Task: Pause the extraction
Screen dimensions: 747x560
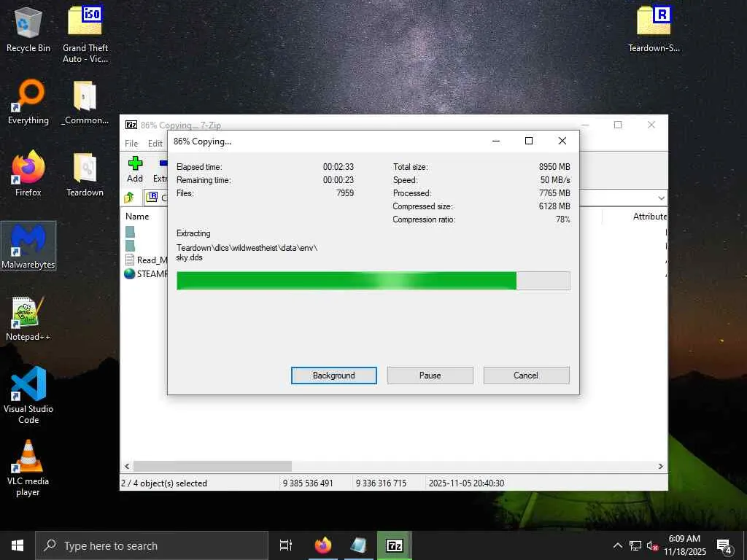Action: click(430, 376)
